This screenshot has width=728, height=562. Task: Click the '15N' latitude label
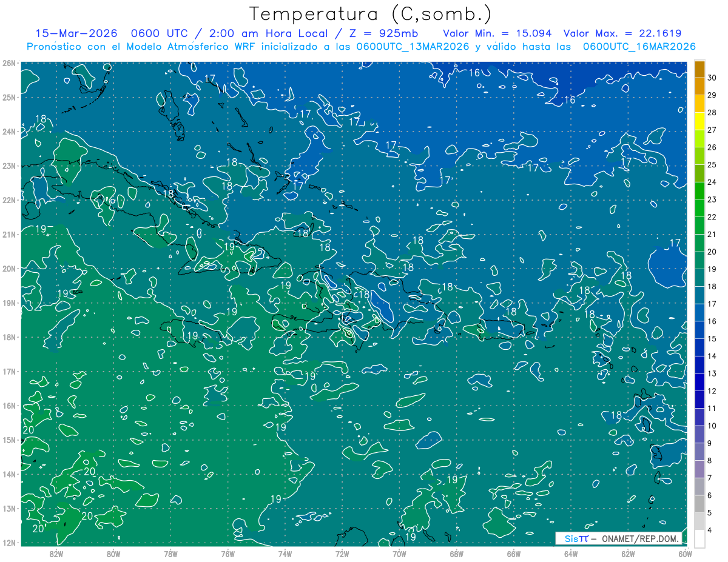click(9, 440)
